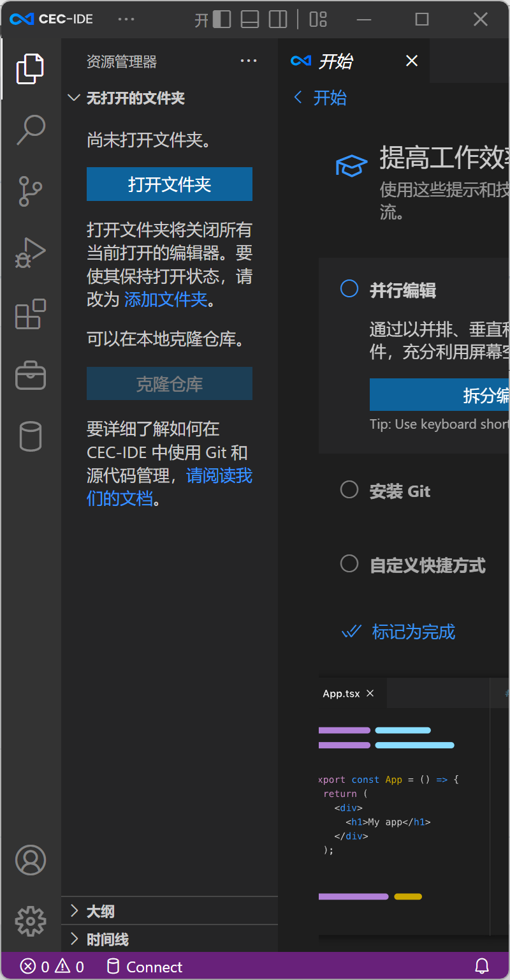Click the 资源管理器 sidebar title
The width and height of the screenshot is (510, 980).
(x=122, y=62)
